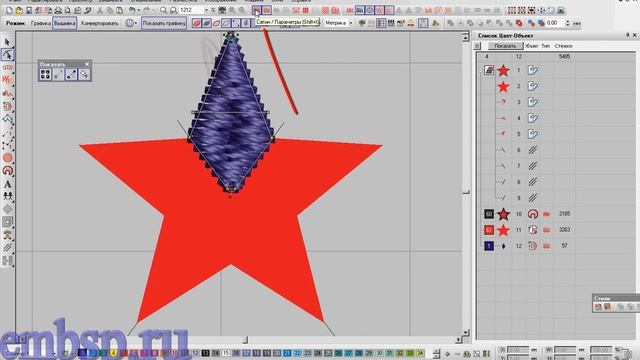Viewport: 640px width, 360px height.
Task: Click the stitch type icon in row 1
Action: [x=533, y=70]
